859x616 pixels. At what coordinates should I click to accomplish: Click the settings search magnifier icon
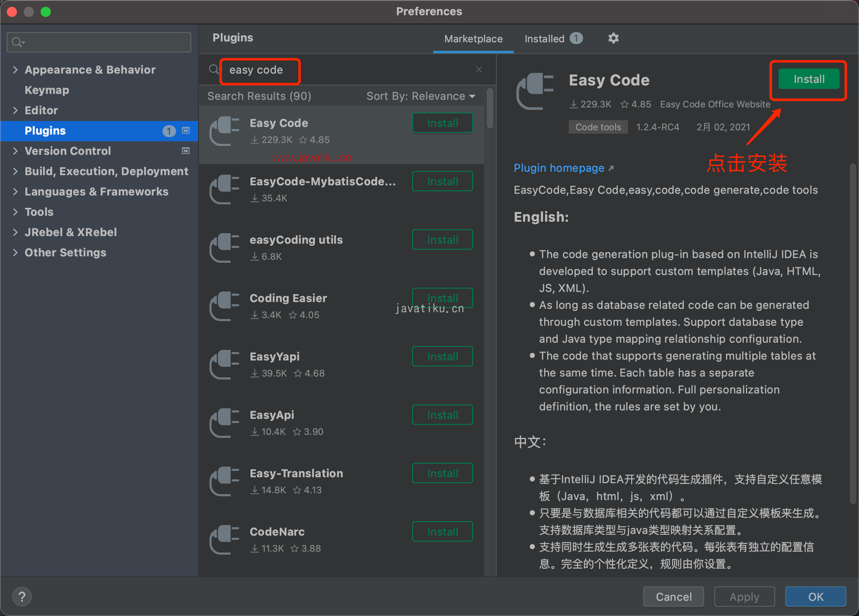pos(18,42)
